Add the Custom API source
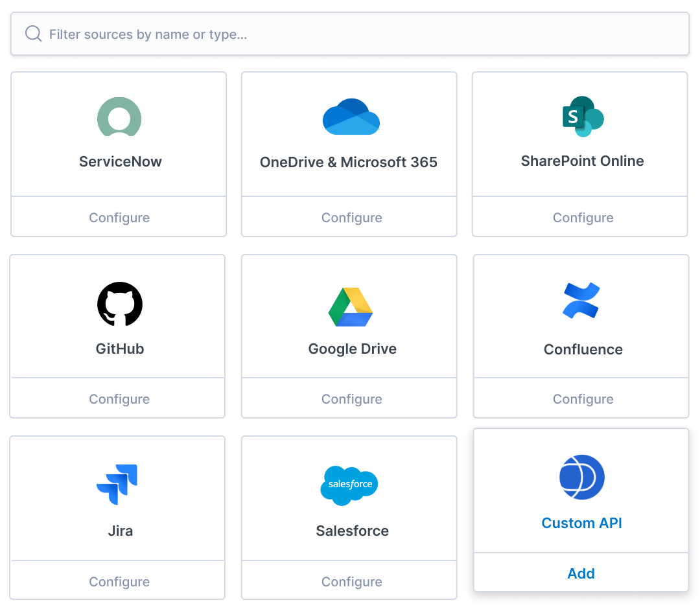 click(x=581, y=573)
